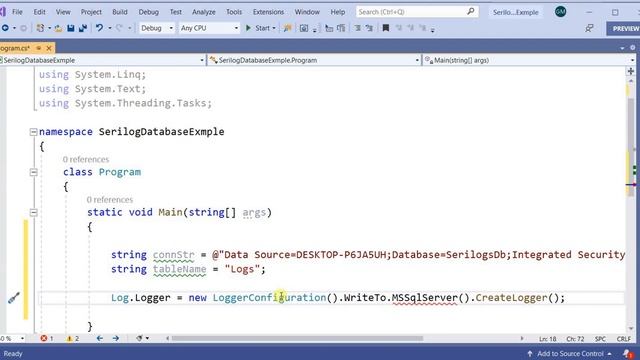Open the File menu
This screenshot has width=640, height=360.
tap(17, 12)
